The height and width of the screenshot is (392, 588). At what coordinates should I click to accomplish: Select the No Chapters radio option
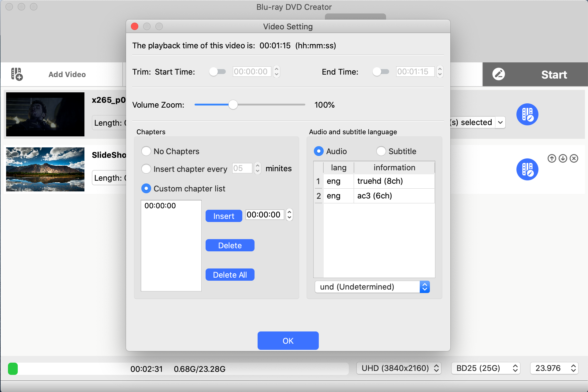pyautogui.click(x=146, y=151)
